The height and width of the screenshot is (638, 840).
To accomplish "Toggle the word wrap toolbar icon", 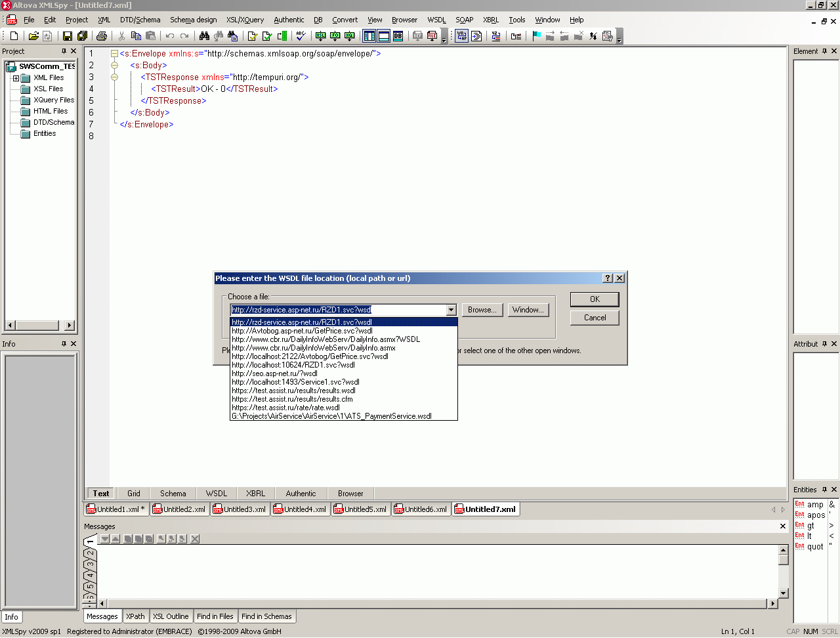I will 462,36.
